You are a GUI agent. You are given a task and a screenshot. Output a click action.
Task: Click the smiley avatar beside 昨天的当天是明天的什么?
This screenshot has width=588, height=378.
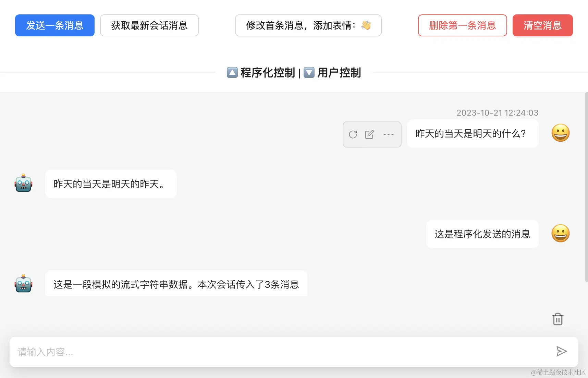pos(561,133)
